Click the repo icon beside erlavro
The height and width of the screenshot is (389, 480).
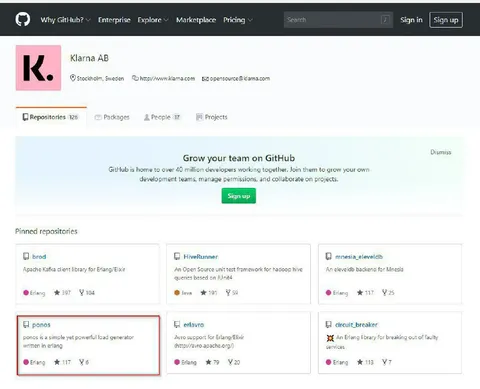coord(177,324)
